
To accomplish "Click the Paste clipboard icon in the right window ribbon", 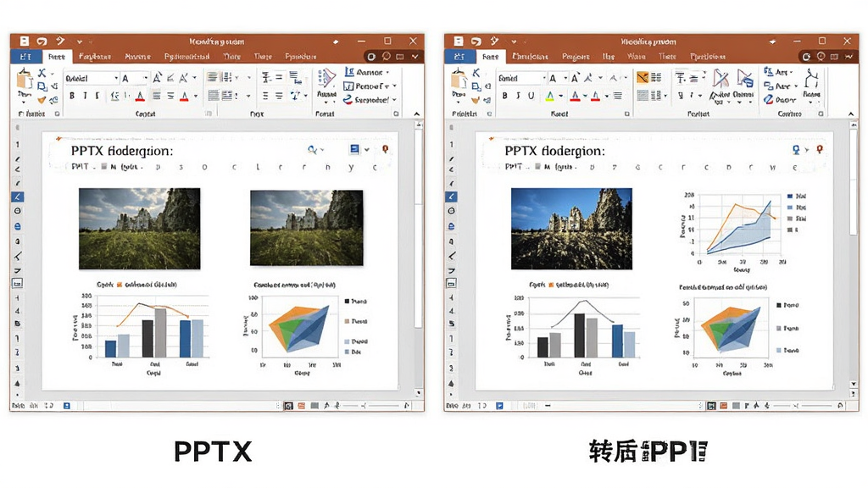I will coord(459,80).
